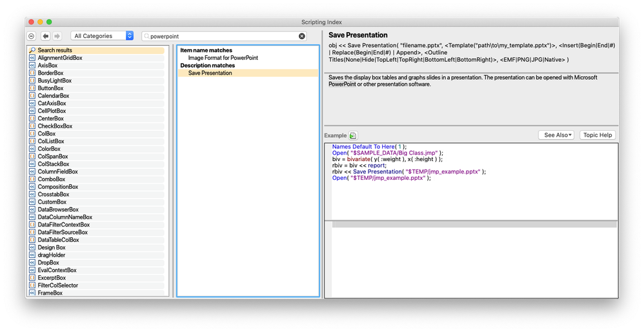
Task: Click the icon beside ColBox
Action: [32, 134]
